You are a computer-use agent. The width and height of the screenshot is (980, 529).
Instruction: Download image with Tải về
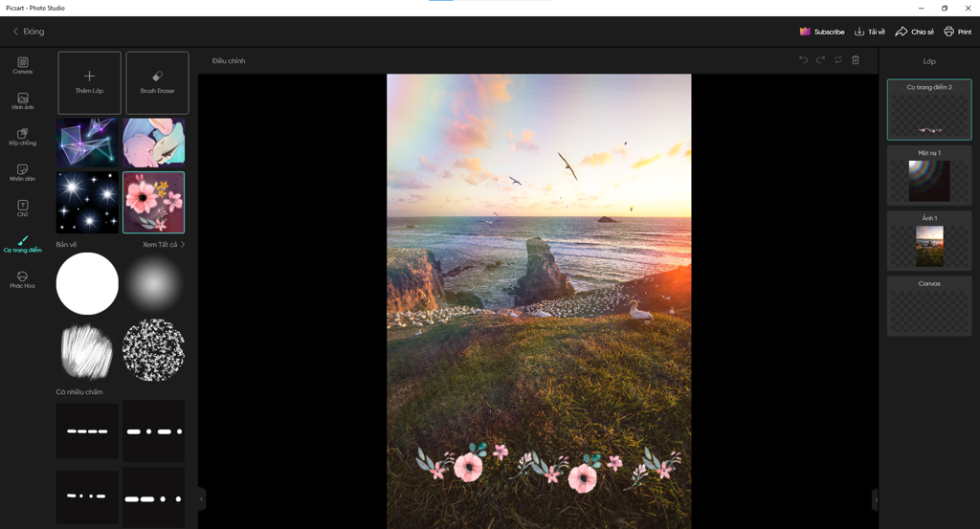869,32
